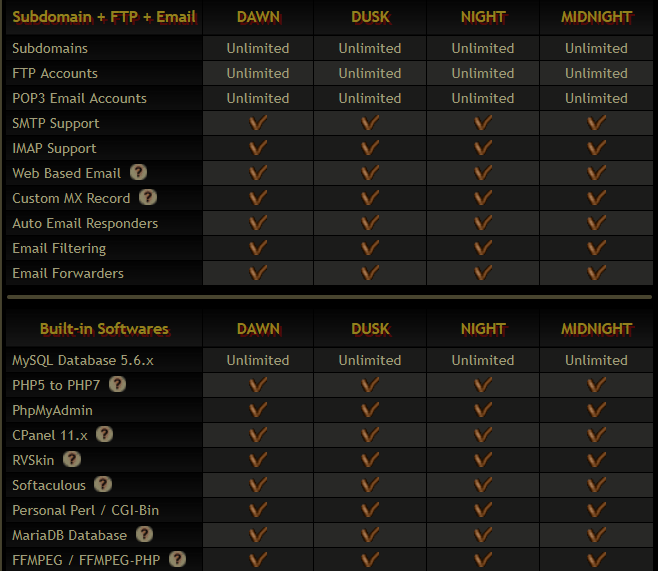Click the PhpMyAdmin feature label
The height and width of the screenshot is (571, 658).
pyautogui.click(x=52, y=410)
